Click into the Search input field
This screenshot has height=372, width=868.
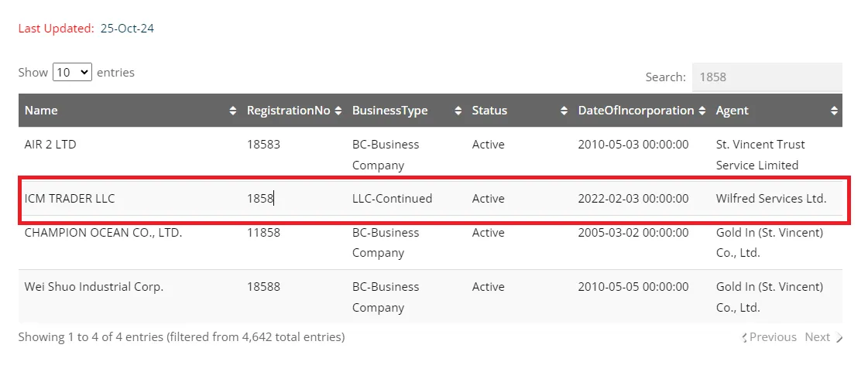point(767,77)
